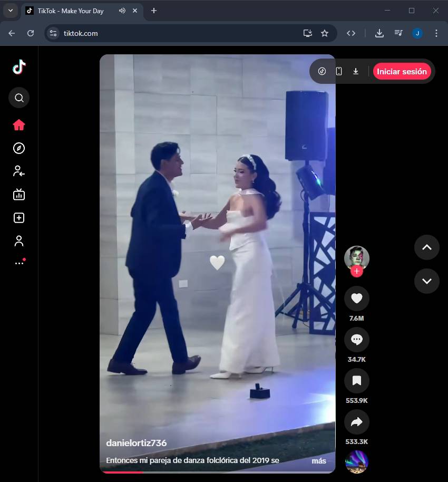Open the danielortiz736 username link
The width and height of the screenshot is (448, 482).
pyautogui.click(x=137, y=443)
